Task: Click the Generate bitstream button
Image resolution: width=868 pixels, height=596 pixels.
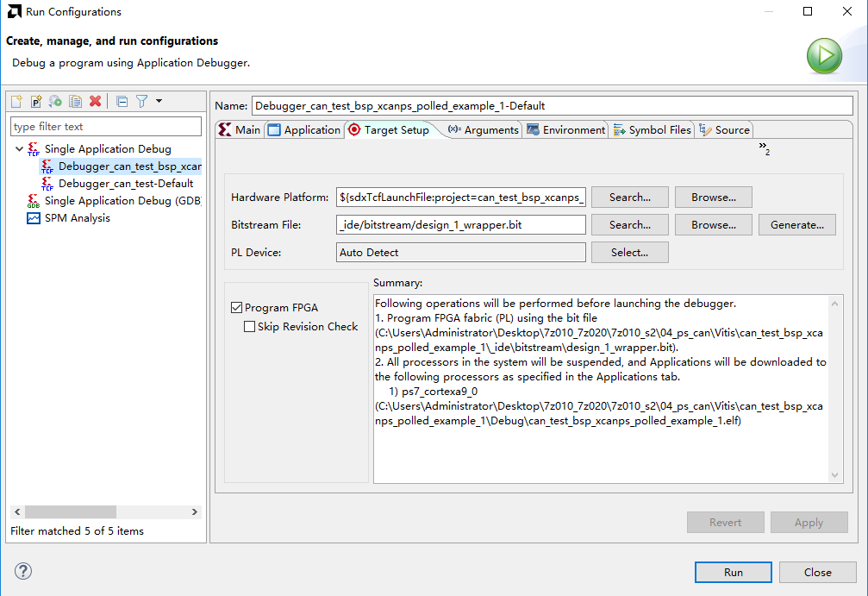Action: 796,225
